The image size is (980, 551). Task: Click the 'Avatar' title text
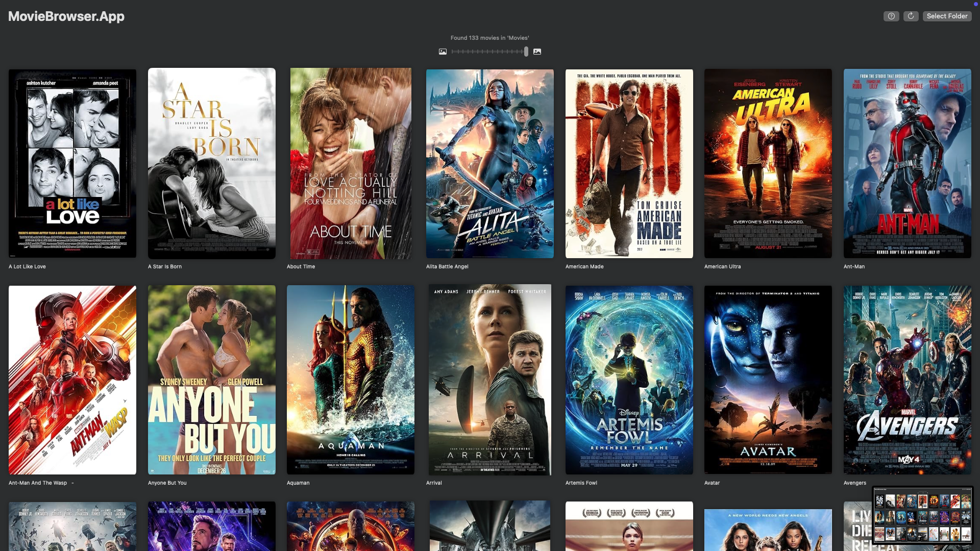point(712,483)
